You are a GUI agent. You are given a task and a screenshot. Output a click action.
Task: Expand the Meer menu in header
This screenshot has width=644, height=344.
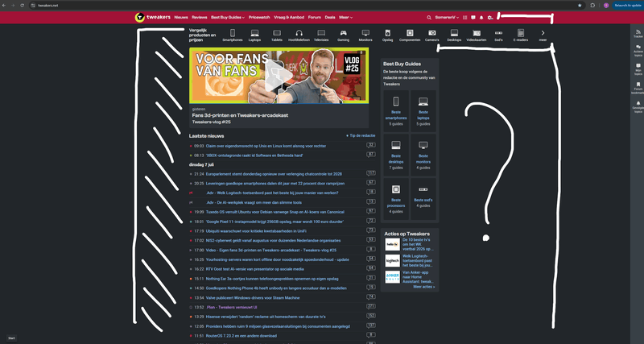346,17
